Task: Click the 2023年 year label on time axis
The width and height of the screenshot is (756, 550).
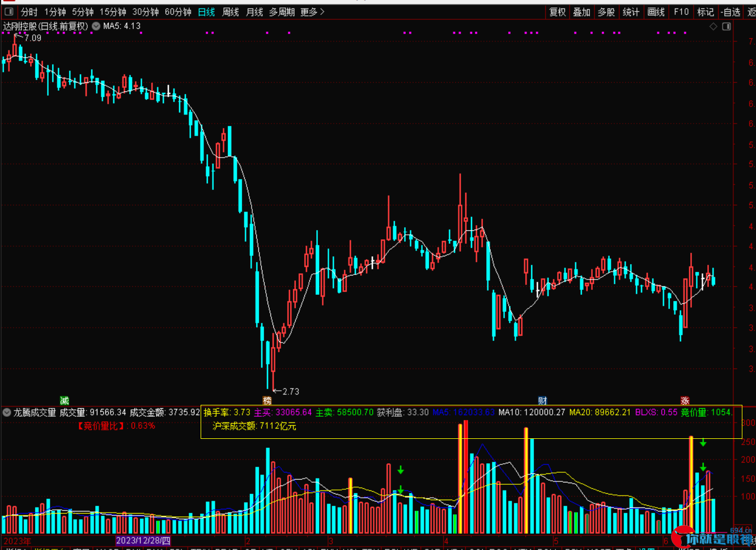Action: (x=18, y=541)
